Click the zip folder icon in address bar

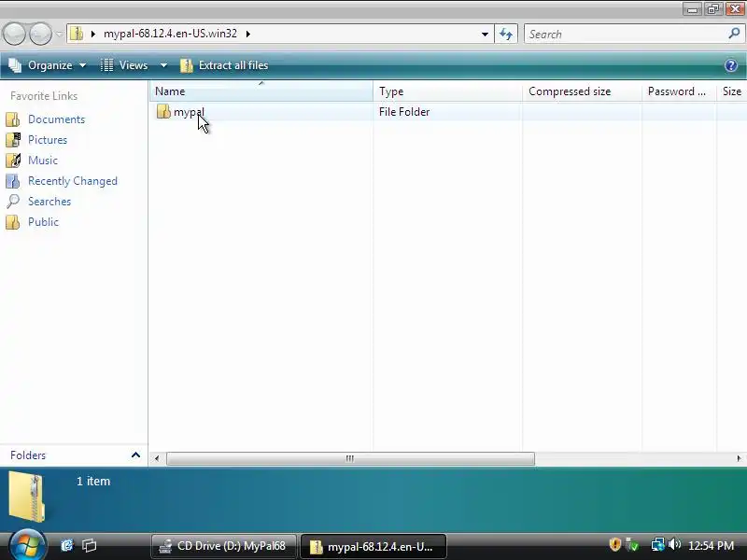coord(77,34)
